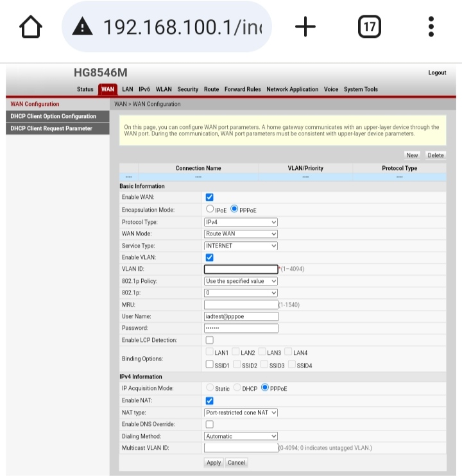Expand the Dialing Method dropdown
The height and width of the screenshot is (476, 462).
[x=241, y=436]
